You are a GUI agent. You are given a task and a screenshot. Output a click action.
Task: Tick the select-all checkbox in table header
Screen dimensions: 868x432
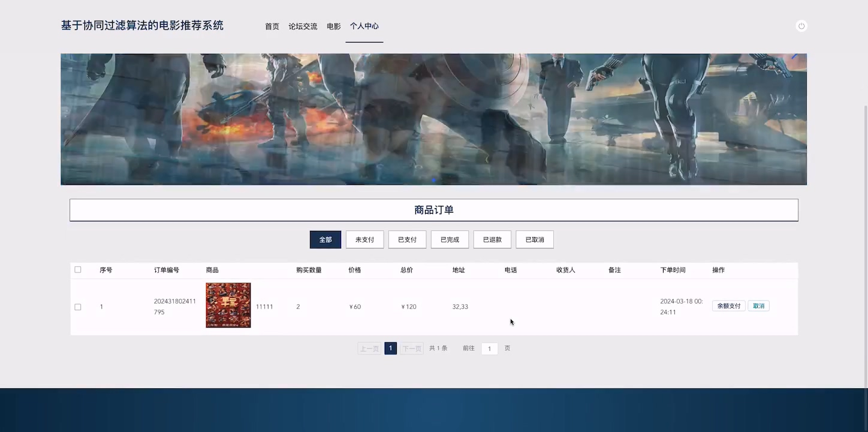[x=78, y=269]
